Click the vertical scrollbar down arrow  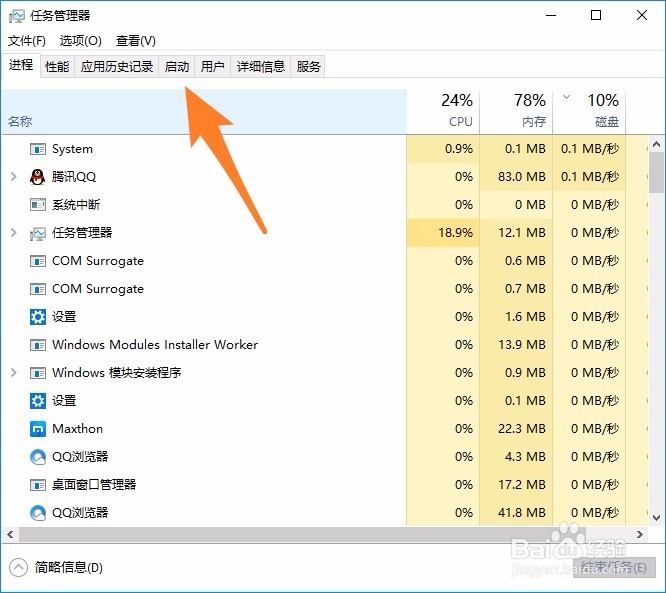click(x=657, y=518)
